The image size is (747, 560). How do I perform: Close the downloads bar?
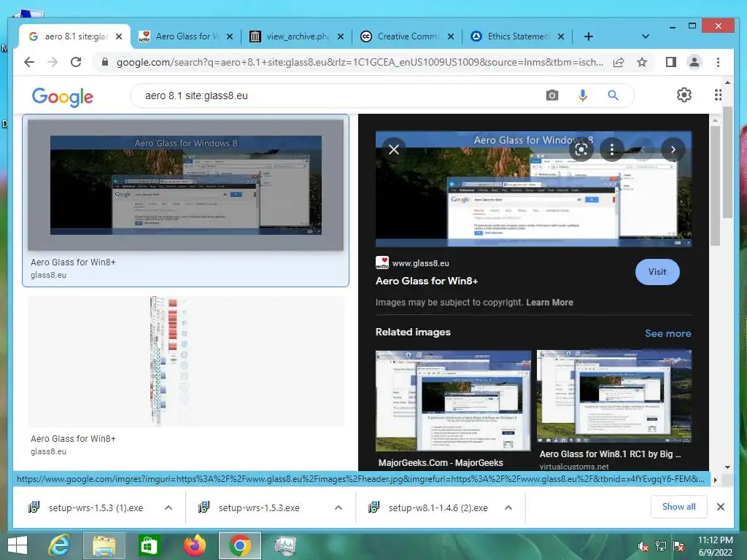coord(721,507)
